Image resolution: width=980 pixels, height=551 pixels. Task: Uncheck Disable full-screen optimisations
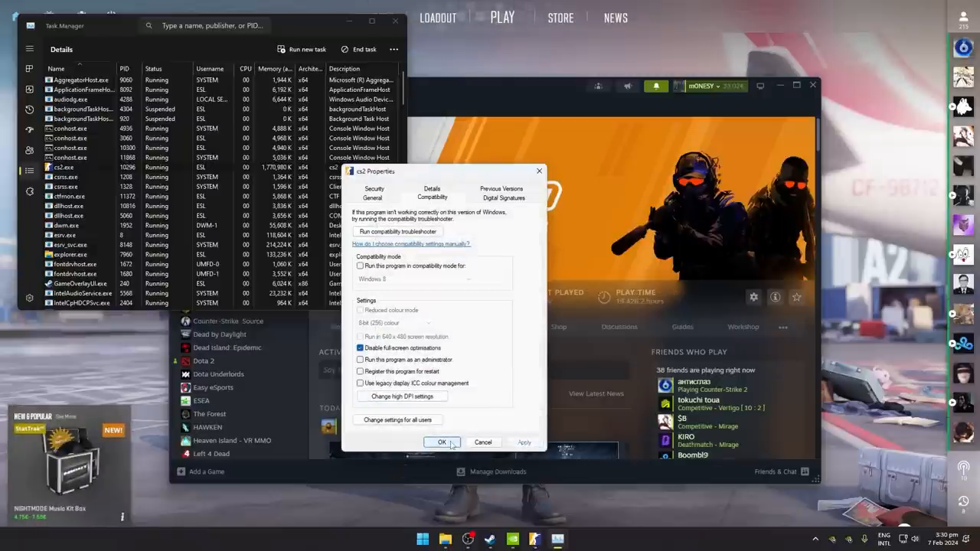pos(361,348)
